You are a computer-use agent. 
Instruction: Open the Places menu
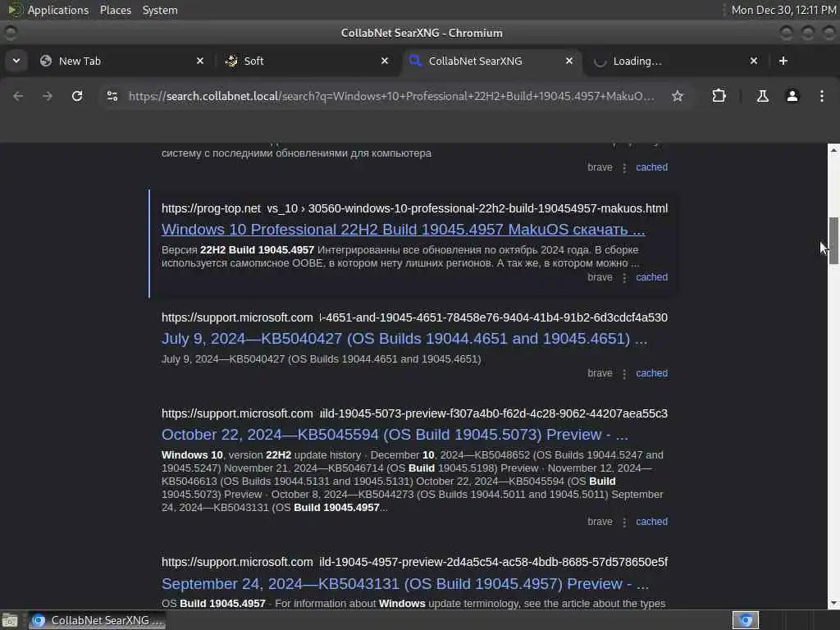pos(115,10)
